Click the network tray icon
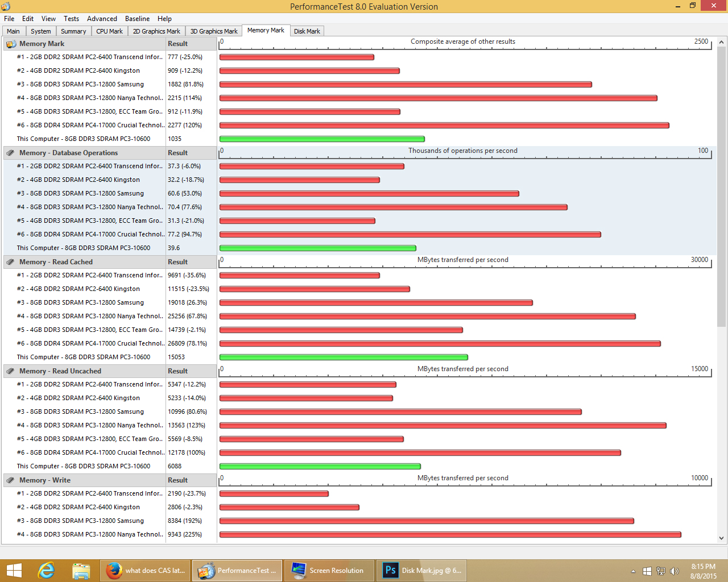 tap(661, 571)
